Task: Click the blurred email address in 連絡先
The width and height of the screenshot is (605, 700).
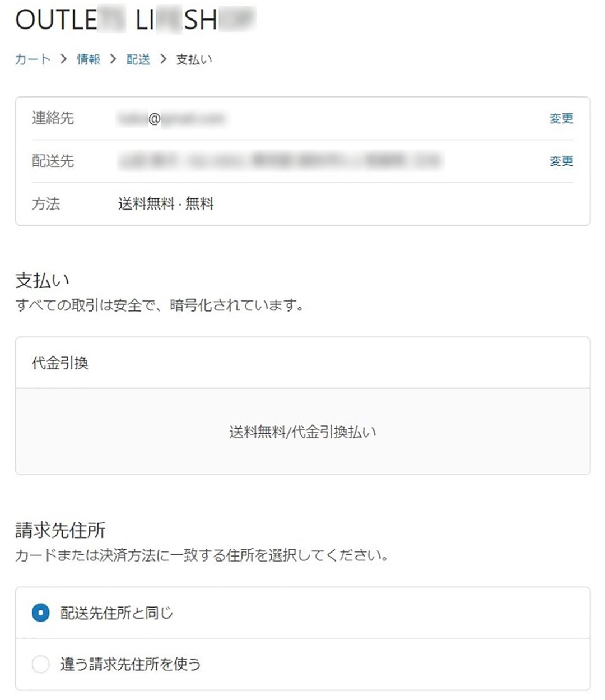Action: click(x=171, y=119)
